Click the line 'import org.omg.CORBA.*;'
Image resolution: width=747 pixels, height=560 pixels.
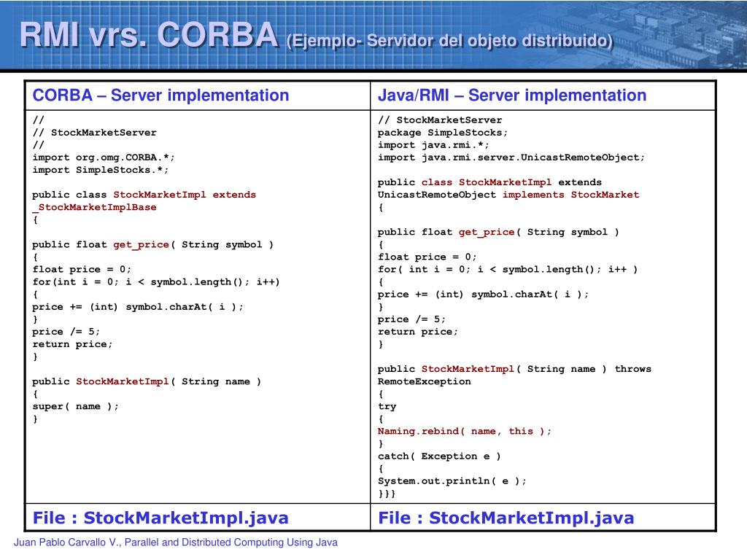click(104, 157)
